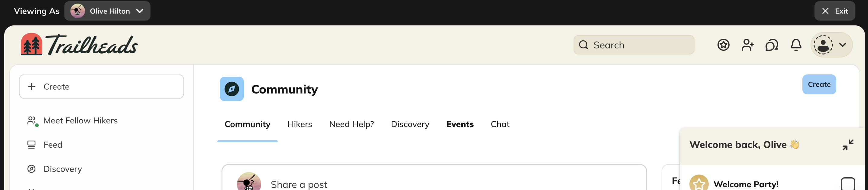Click the add friend icon
This screenshot has width=868, height=190.
click(x=748, y=44)
